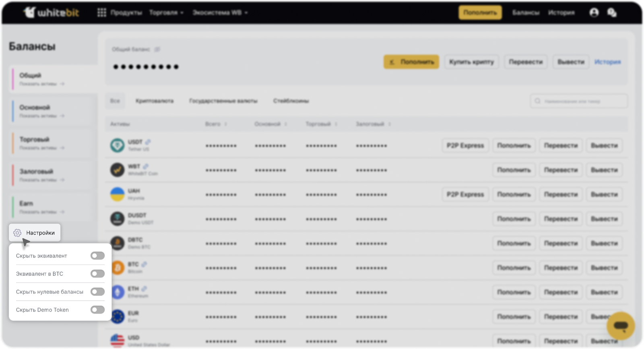Click the BTC coin icon
Viewport: 644px width, 349px height.
[118, 268]
